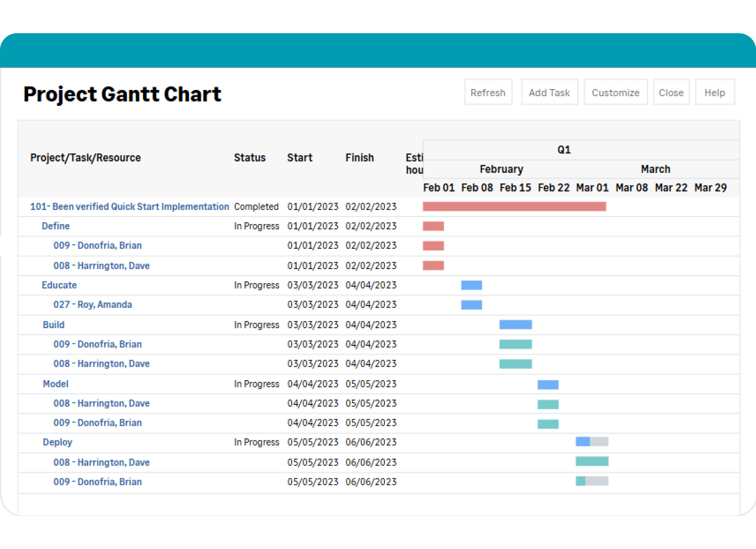The width and height of the screenshot is (756, 549).
Task: Click the Help button
Action: pos(714,92)
